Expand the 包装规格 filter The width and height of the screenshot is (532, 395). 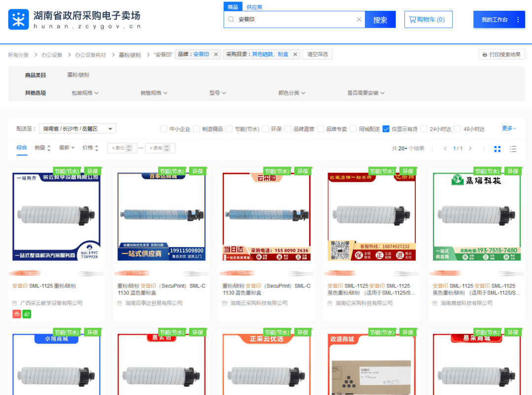tap(85, 93)
